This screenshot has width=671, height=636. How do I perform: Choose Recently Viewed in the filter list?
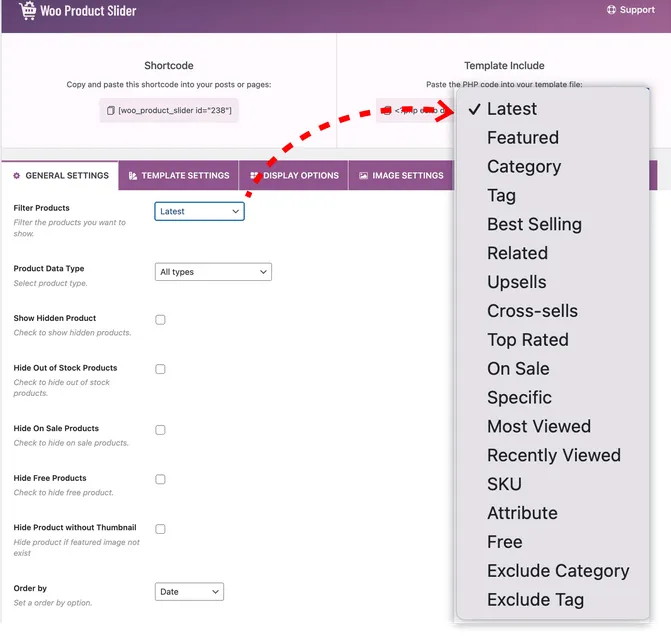(553, 455)
